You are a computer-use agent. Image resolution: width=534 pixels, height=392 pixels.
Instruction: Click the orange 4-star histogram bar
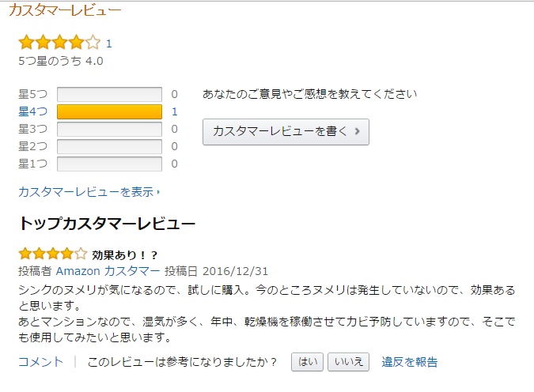point(109,112)
